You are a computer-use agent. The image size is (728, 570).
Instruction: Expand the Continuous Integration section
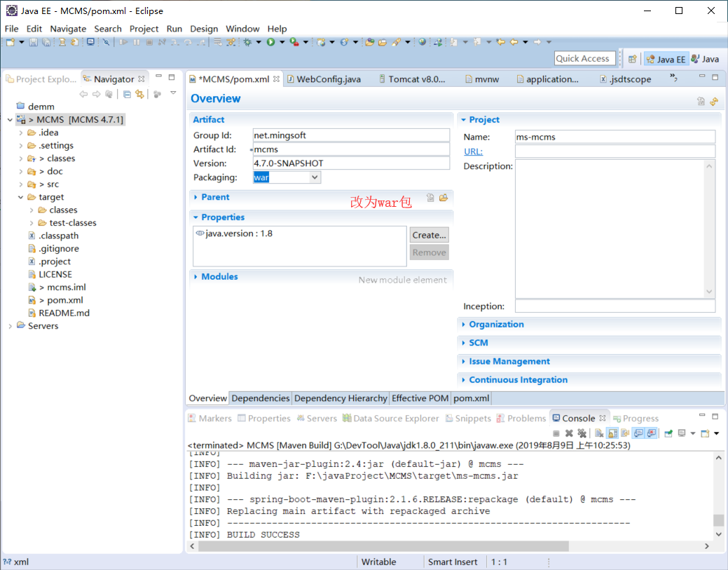point(463,380)
